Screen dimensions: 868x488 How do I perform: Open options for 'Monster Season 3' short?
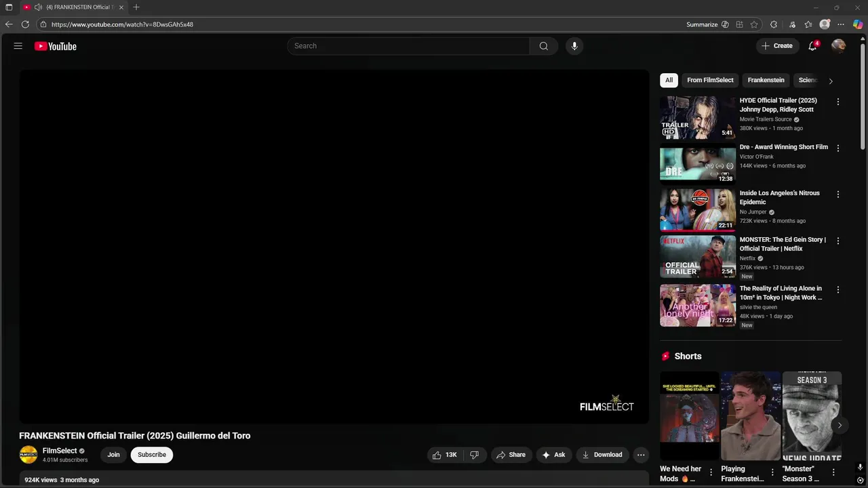[833, 472]
